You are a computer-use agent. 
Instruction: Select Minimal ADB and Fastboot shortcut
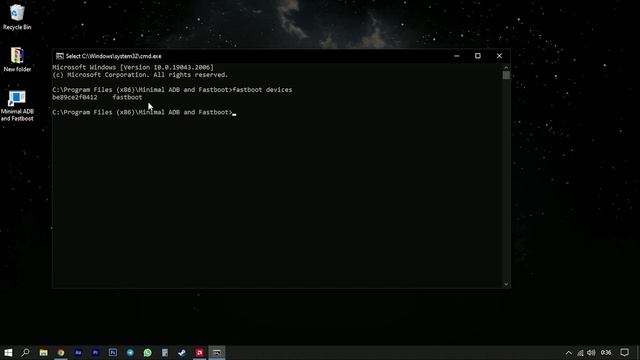(17, 106)
